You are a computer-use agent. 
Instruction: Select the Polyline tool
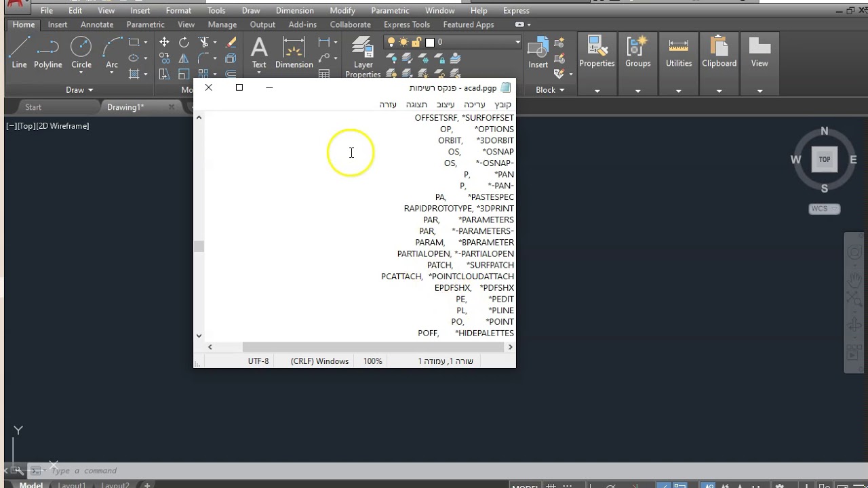pos(48,52)
